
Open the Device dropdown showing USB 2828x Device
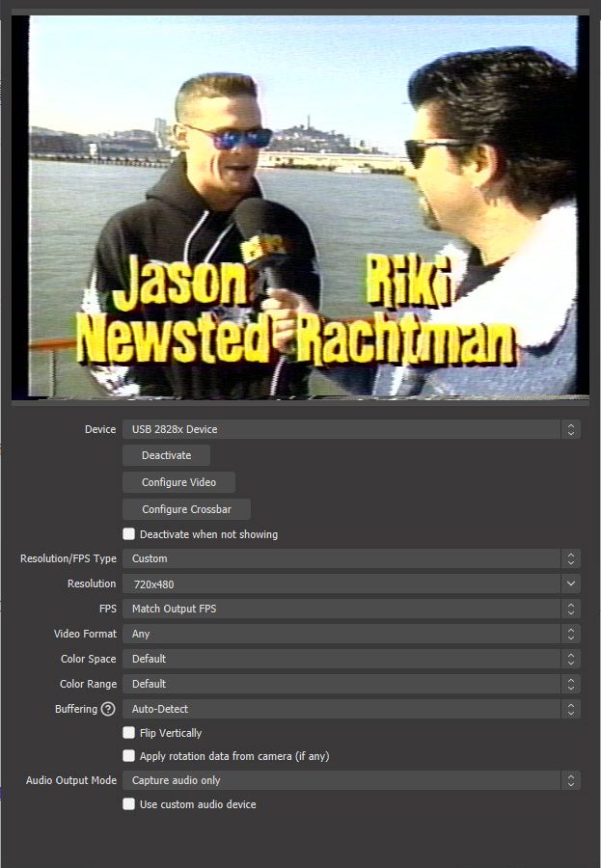tap(342, 429)
